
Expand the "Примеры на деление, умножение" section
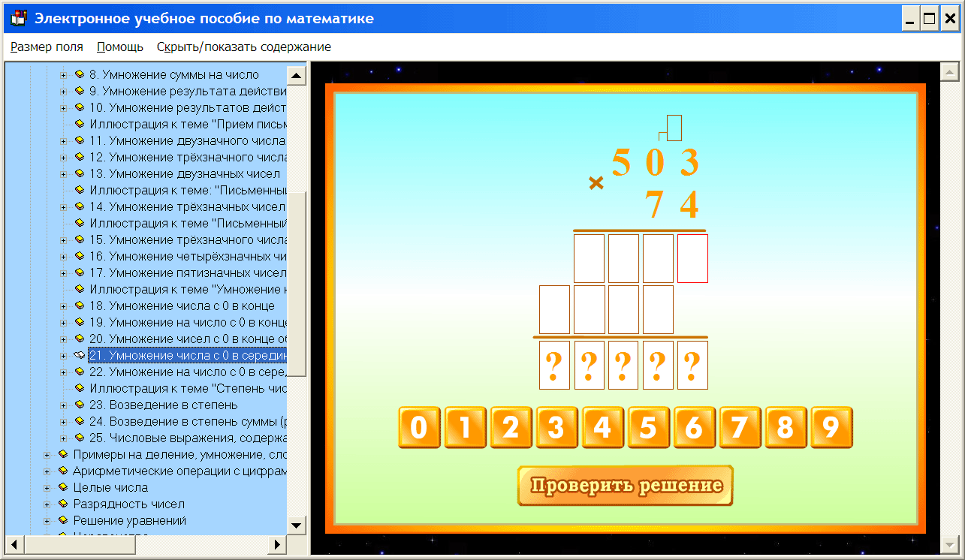47,454
